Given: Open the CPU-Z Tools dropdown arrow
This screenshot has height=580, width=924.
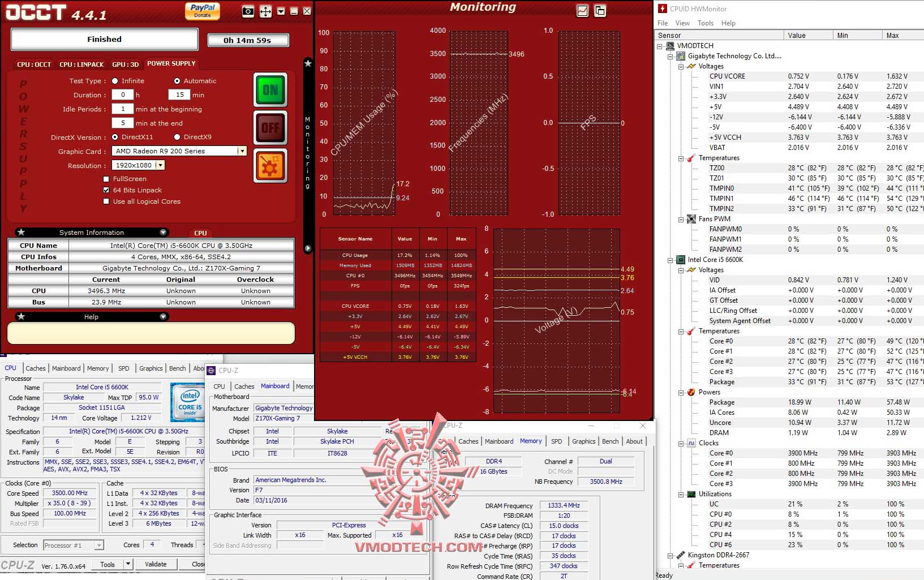Looking at the screenshot, I should (x=128, y=564).
